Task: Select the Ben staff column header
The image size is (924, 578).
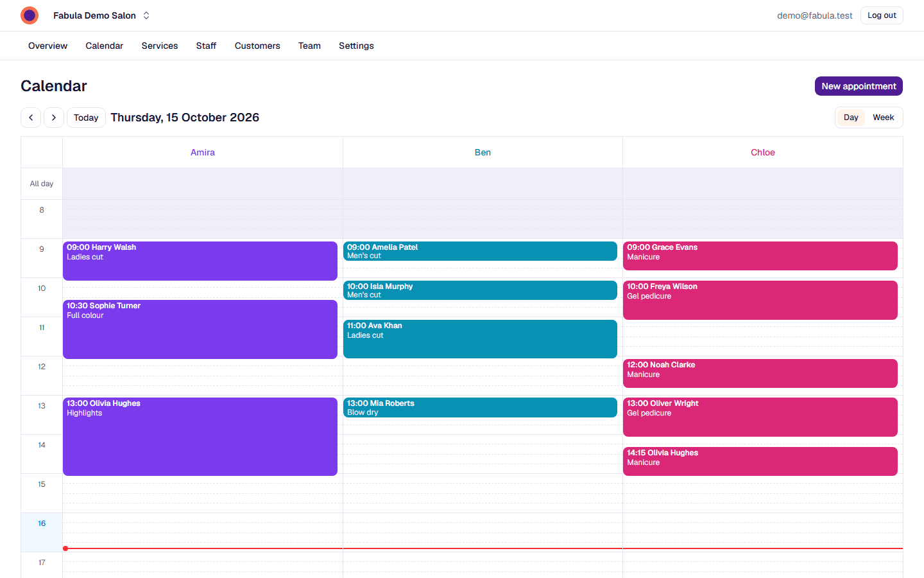Action: [x=483, y=152]
